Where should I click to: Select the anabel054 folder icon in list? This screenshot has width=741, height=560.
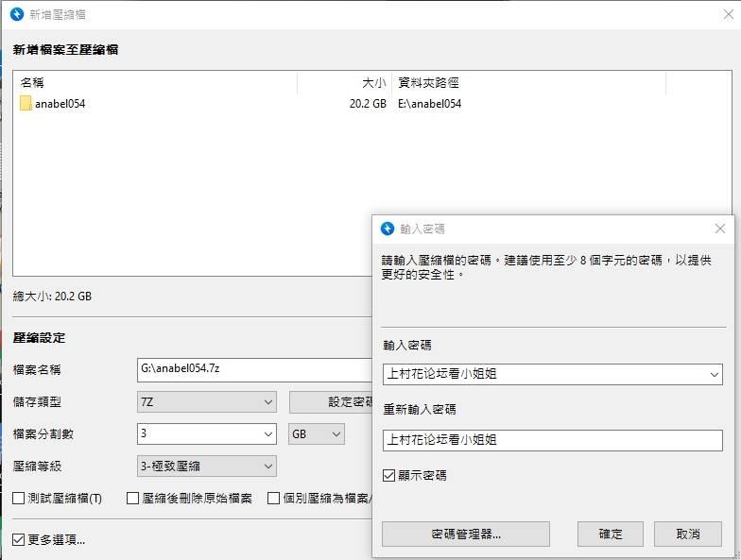[26, 104]
